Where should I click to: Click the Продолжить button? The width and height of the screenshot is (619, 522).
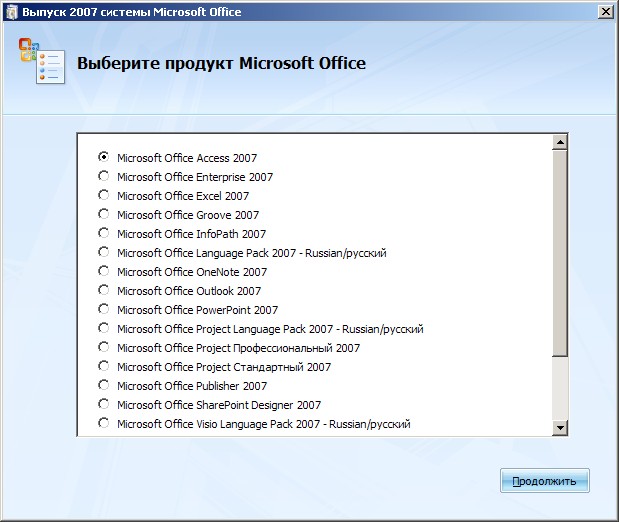(544, 481)
